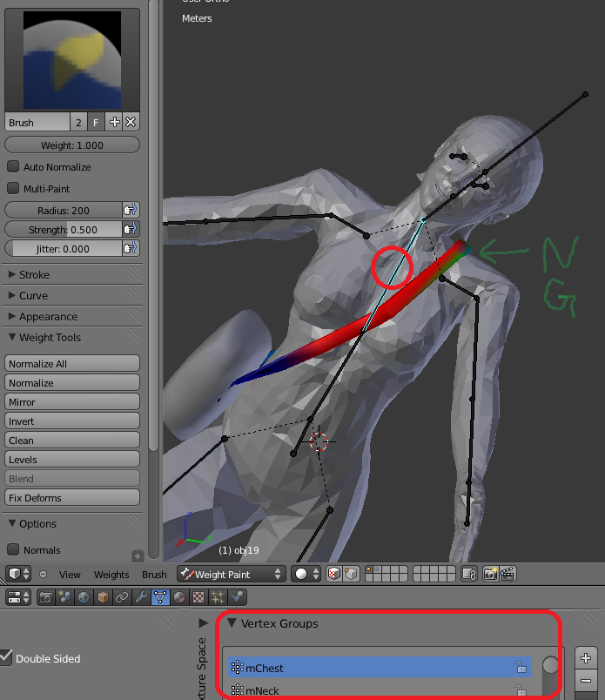Open the World properties tab
The height and width of the screenshot is (700, 605).
[x=84, y=597]
